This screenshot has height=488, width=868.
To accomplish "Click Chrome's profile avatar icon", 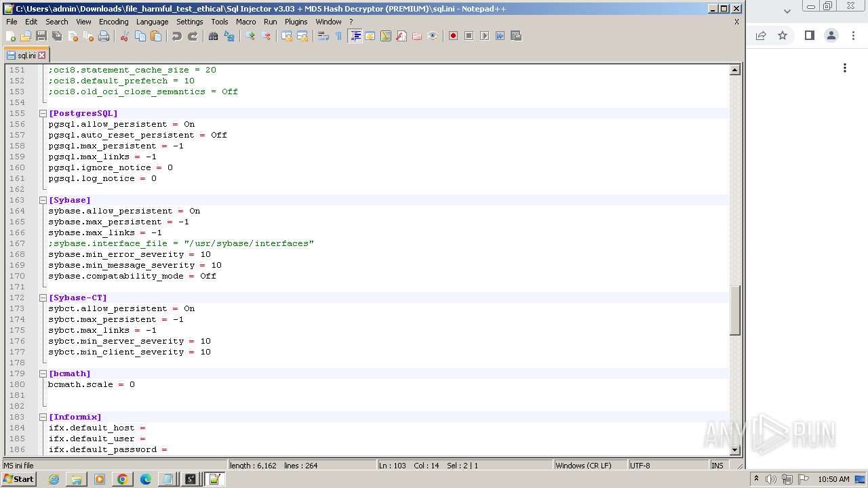I will click(x=831, y=35).
